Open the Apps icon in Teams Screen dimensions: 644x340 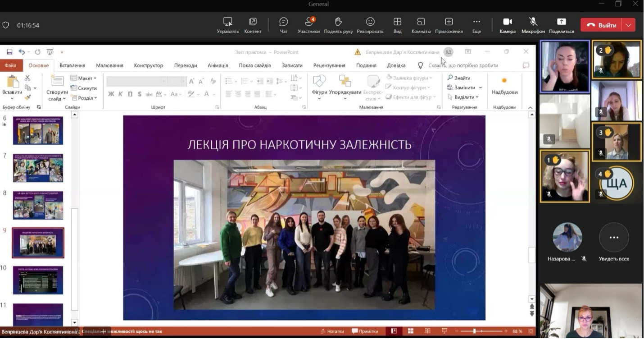(x=449, y=25)
